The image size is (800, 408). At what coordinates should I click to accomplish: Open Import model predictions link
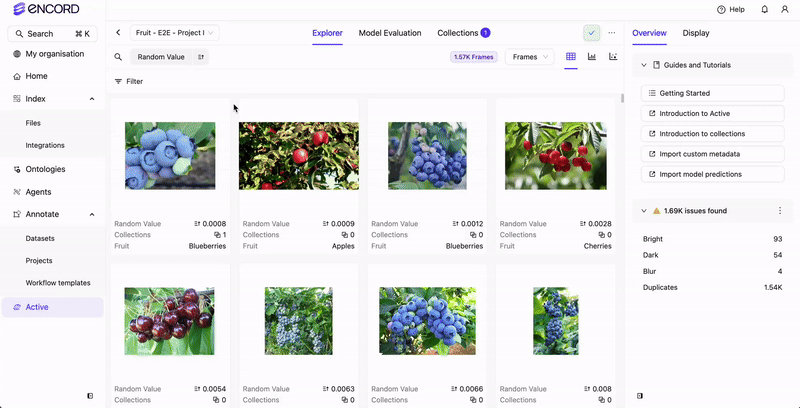tap(712, 174)
